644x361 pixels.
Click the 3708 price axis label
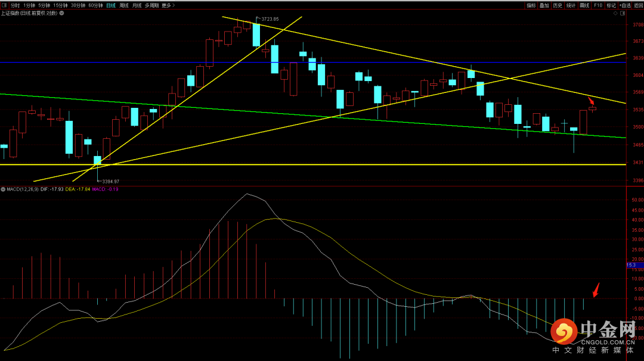click(638, 24)
